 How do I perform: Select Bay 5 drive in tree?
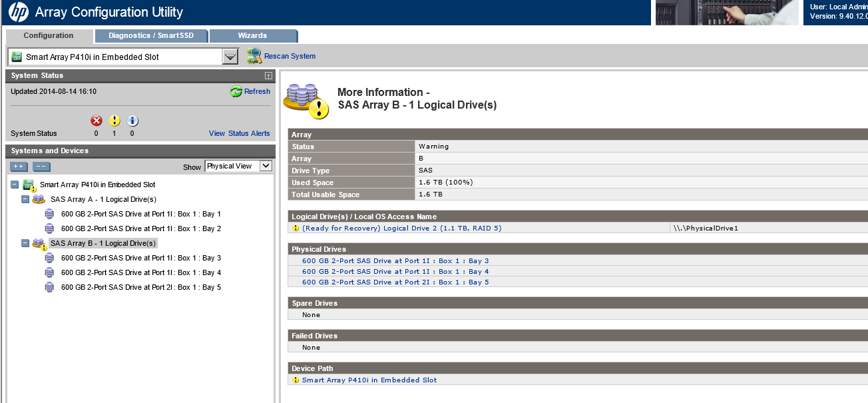(141, 287)
